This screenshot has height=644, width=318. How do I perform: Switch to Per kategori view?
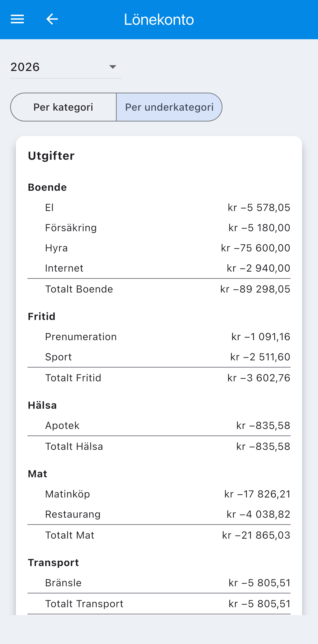click(x=63, y=107)
